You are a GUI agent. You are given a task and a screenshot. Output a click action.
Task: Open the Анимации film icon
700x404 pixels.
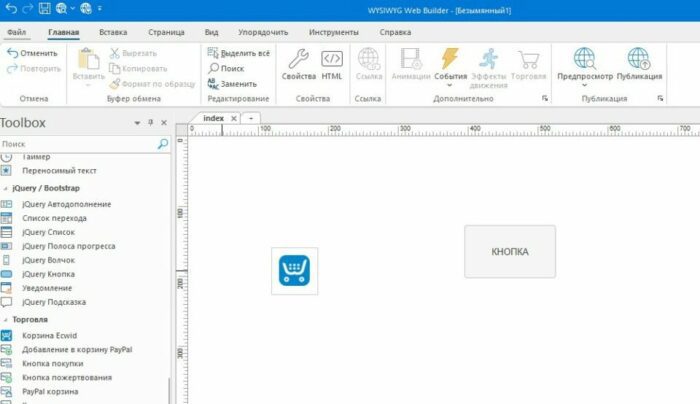[411, 59]
